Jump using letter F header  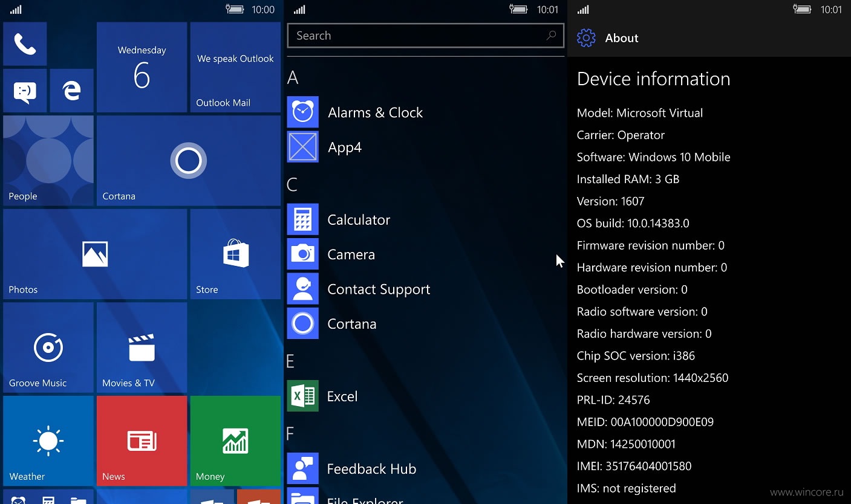[290, 434]
